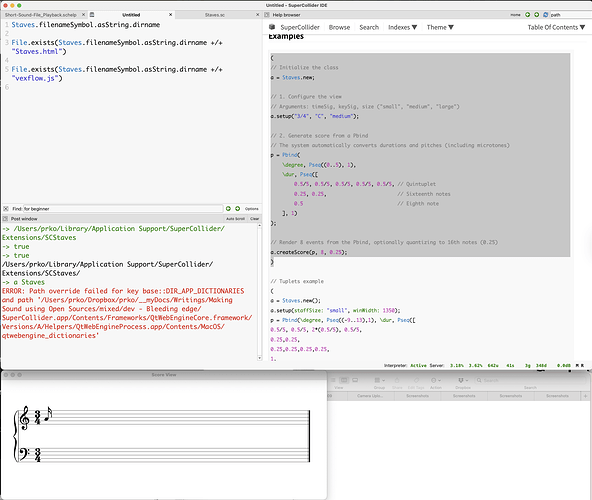Screen dimensions: 592x500
Task: Add a new Finder tab with plus
Action: click(585, 396)
